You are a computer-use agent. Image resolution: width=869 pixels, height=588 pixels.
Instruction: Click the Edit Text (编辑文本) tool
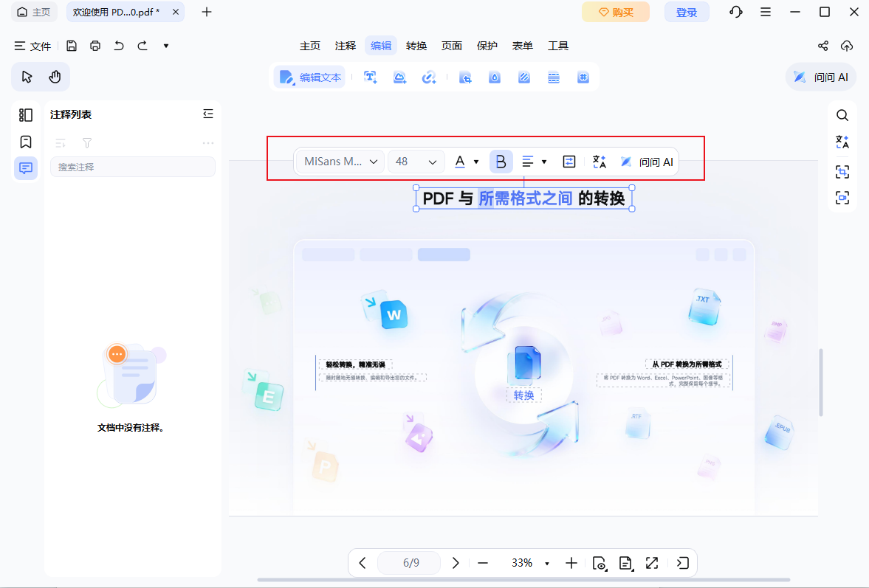(x=310, y=77)
